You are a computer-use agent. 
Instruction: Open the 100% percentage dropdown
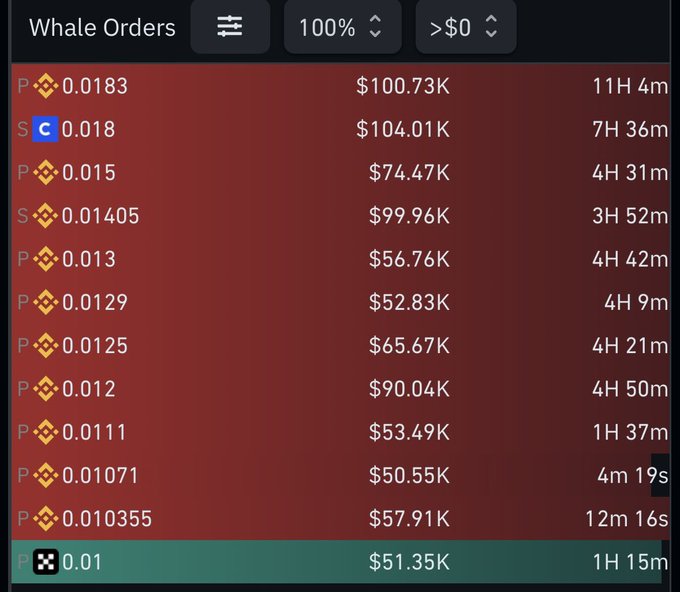tap(342, 27)
